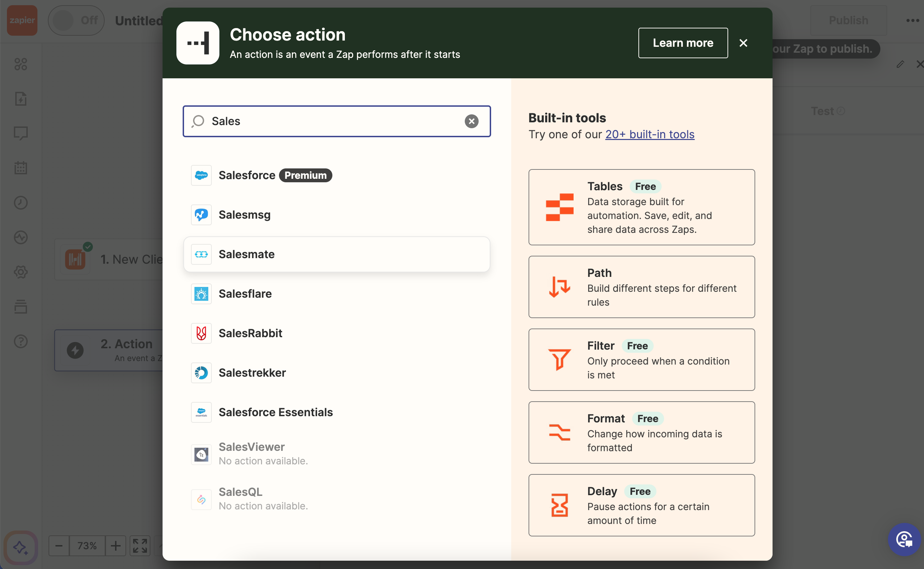Viewport: 924px width, 569px height.
Task: Open the Apps grid sidebar icon
Action: point(21,64)
